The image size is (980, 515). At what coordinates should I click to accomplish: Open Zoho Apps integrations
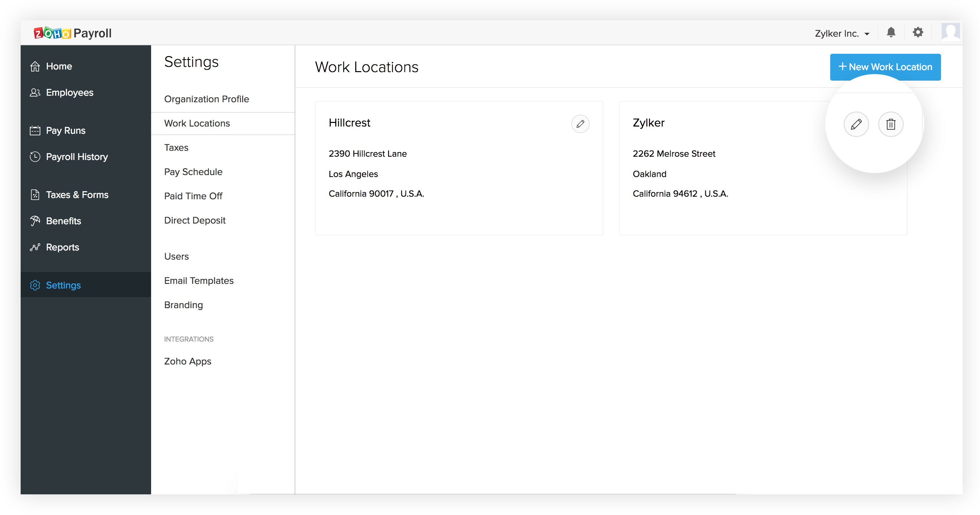pyautogui.click(x=187, y=361)
